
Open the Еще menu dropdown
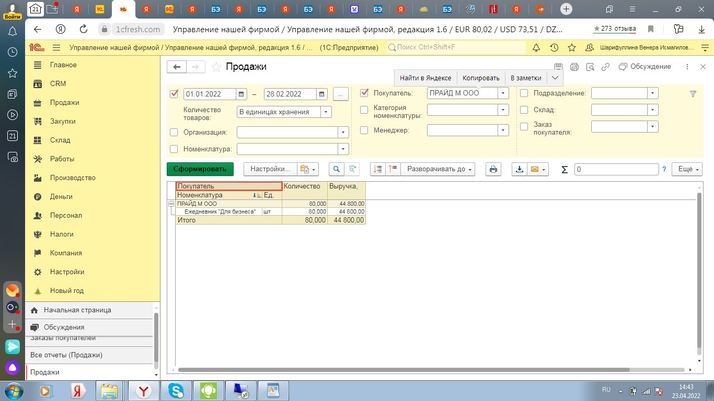(x=687, y=170)
